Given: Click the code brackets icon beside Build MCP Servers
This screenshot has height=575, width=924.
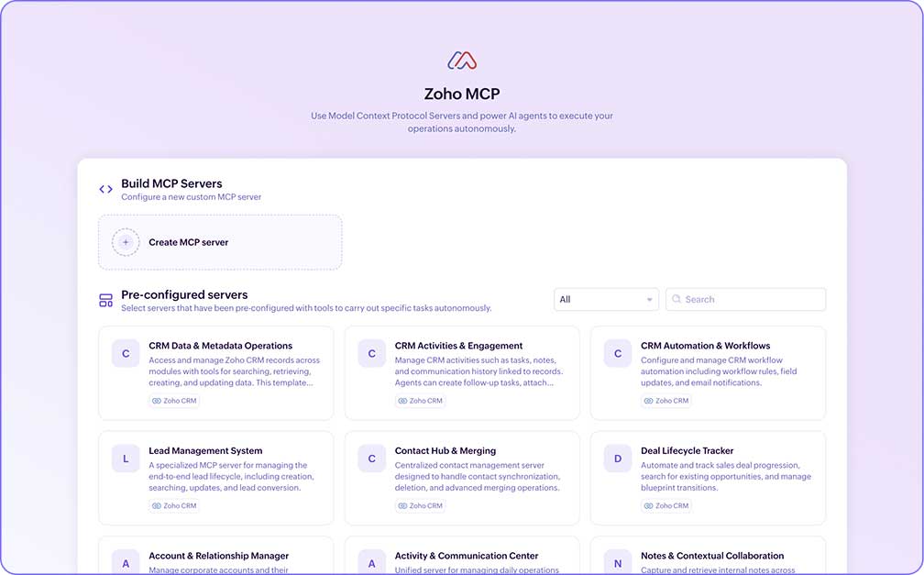Looking at the screenshot, I should [105, 188].
